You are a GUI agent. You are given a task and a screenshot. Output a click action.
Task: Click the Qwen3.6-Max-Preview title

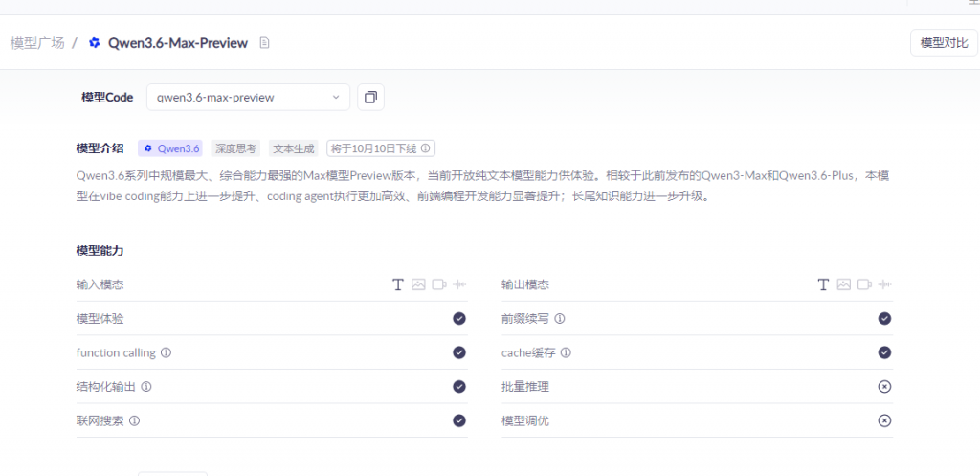pyautogui.click(x=178, y=43)
